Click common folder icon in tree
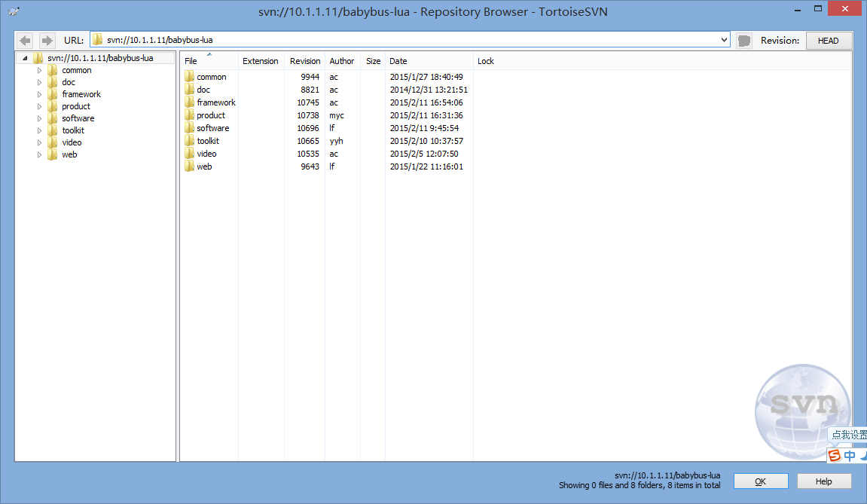Viewport: 867px width, 504px height. (53, 70)
